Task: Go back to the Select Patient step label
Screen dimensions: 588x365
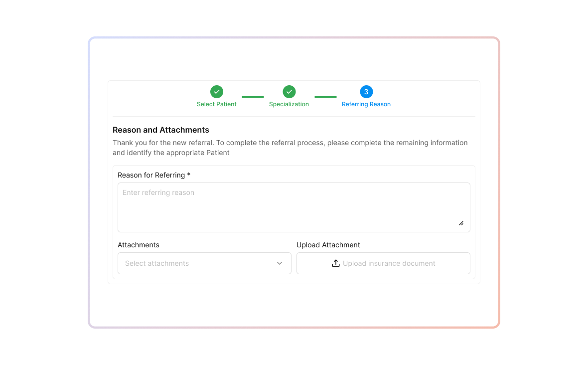Action: coord(216,104)
